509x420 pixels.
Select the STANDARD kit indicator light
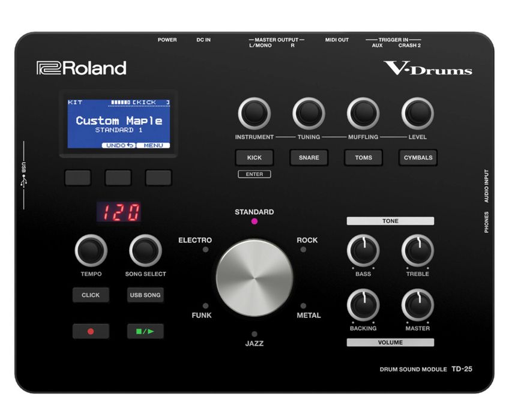(254, 221)
